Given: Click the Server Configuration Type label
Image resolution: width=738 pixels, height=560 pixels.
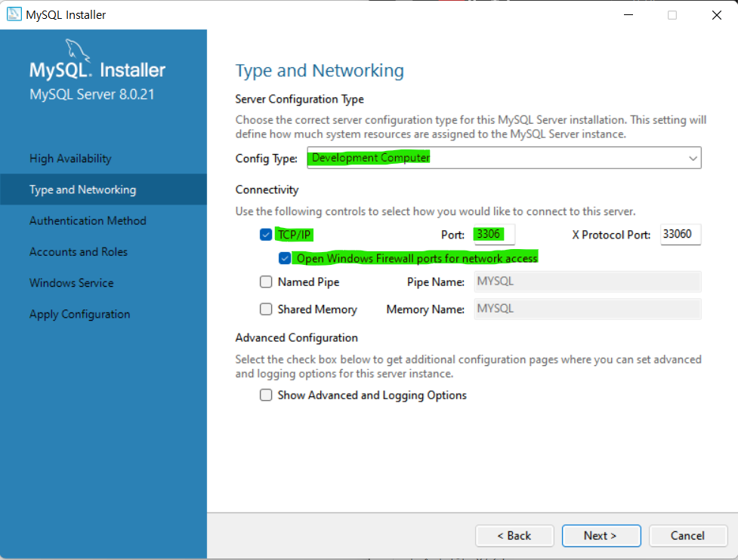Looking at the screenshot, I should tap(299, 99).
